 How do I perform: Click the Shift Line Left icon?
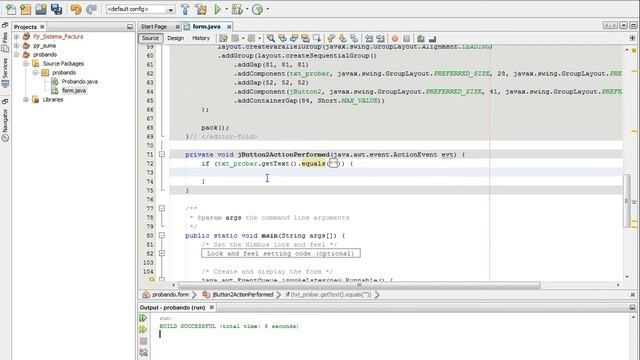(369, 38)
